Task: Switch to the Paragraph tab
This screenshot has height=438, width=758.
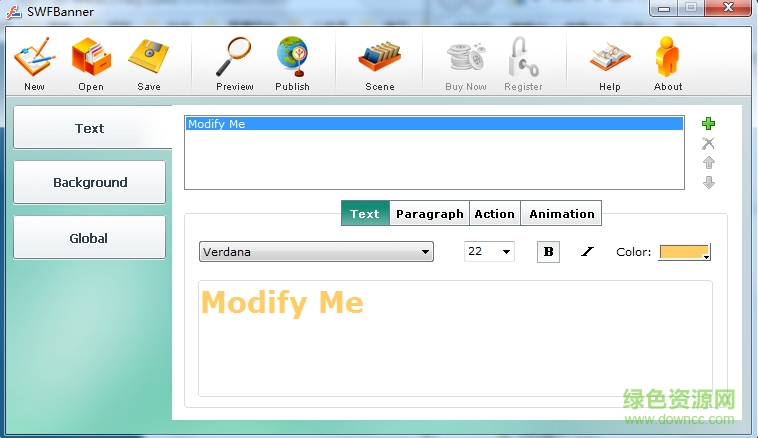Action: 429,214
